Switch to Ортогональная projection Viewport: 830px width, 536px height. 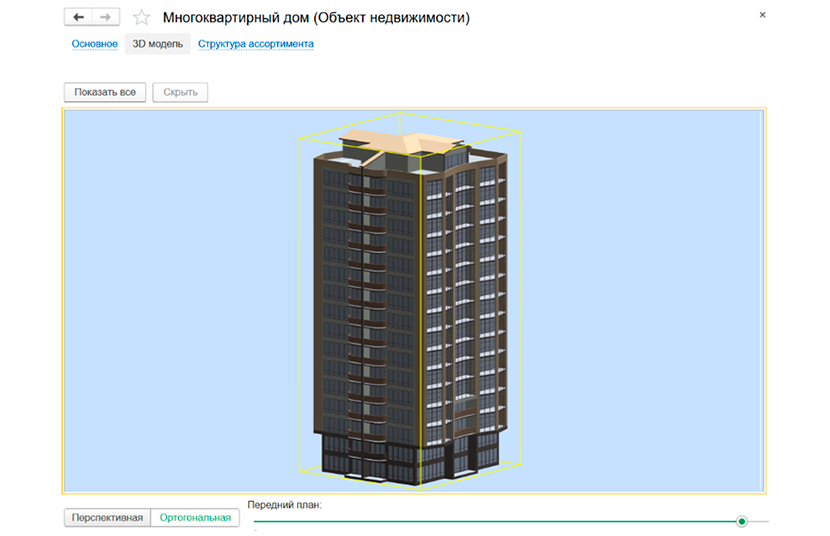click(x=195, y=517)
